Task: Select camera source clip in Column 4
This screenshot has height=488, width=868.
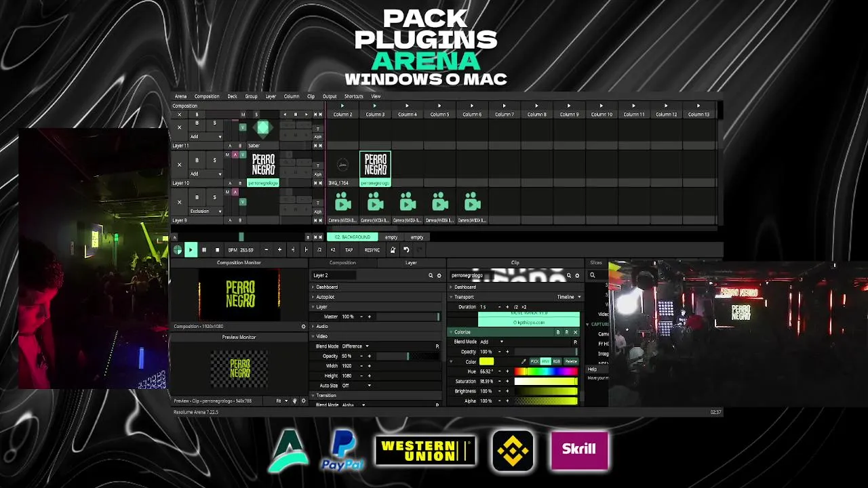Action: pyautogui.click(x=408, y=206)
